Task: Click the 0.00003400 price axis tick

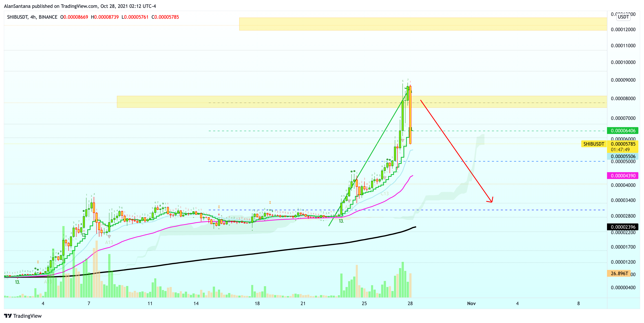Action: (623, 200)
